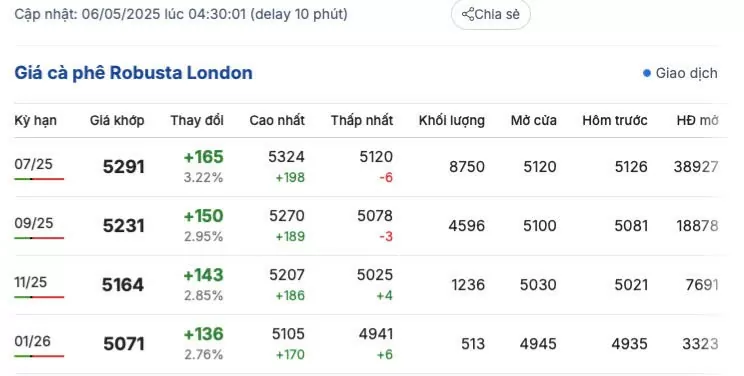Click matched price 5291
744x376 pixels.
click(x=124, y=167)
